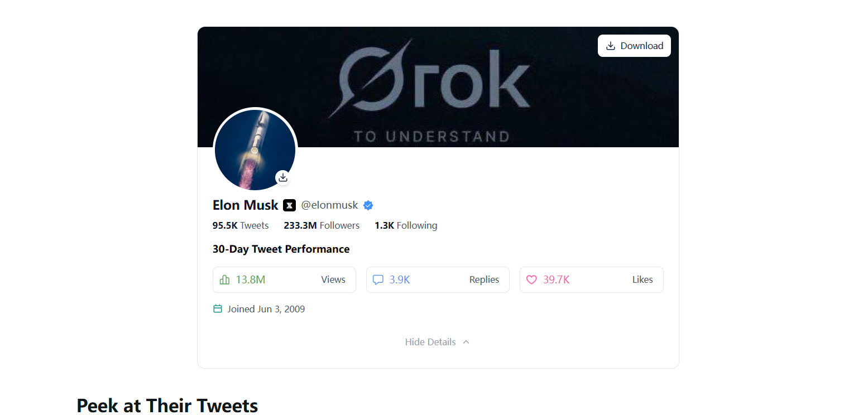
Task: Download the profile picture via avatar icon
Action: (283, 177)
